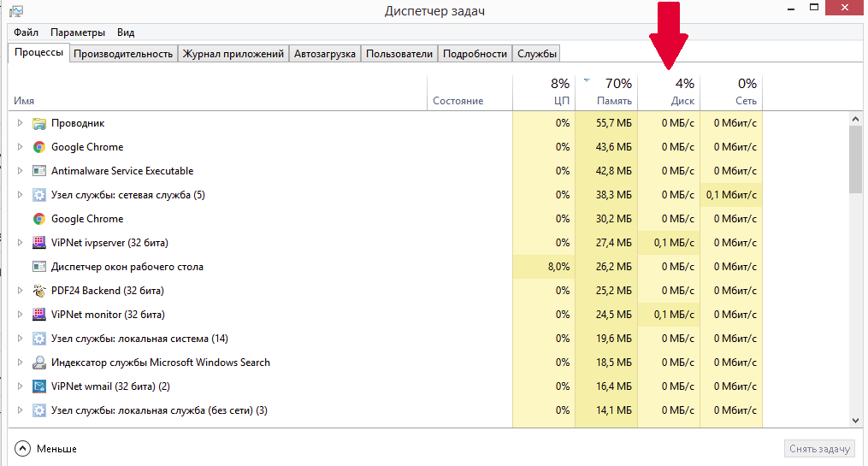Click the scrollbar up arrow
This screenshot has width=868, height=466.
coord(856,119)
